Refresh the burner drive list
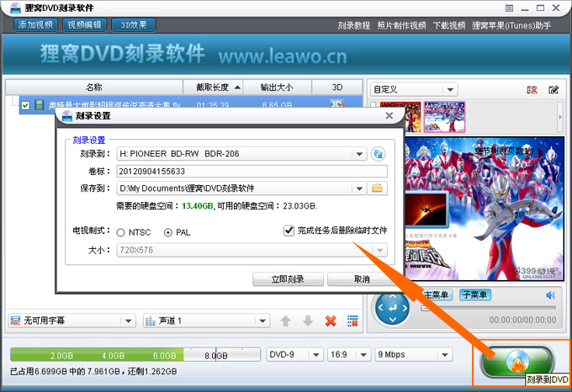Screen dimensions: 572x392 pyautogui.click(x=378, y=154)
